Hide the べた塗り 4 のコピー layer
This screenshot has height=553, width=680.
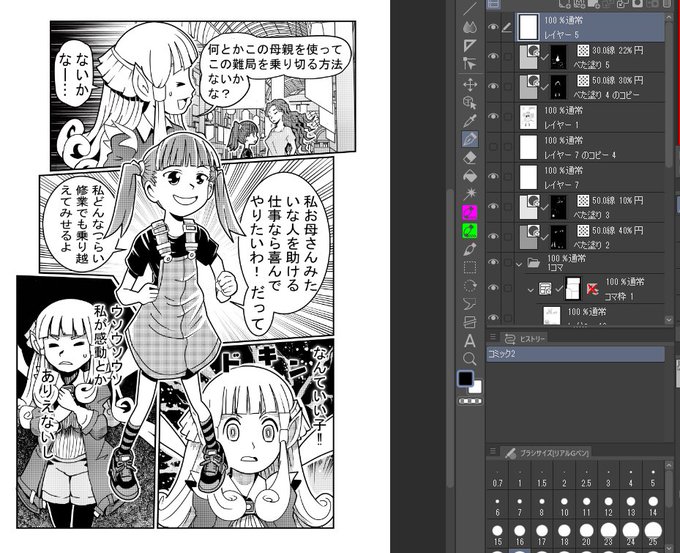tap(493, 87)
